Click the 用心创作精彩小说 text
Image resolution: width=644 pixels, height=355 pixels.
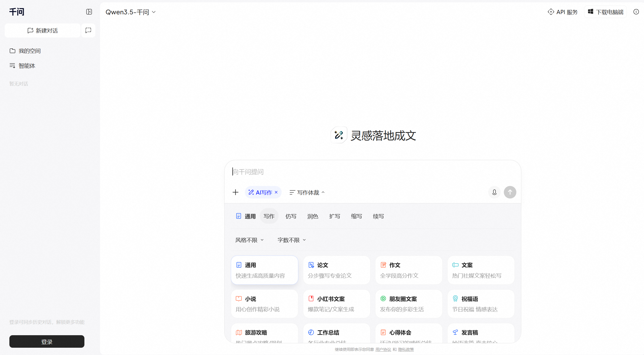coord(258,309)
